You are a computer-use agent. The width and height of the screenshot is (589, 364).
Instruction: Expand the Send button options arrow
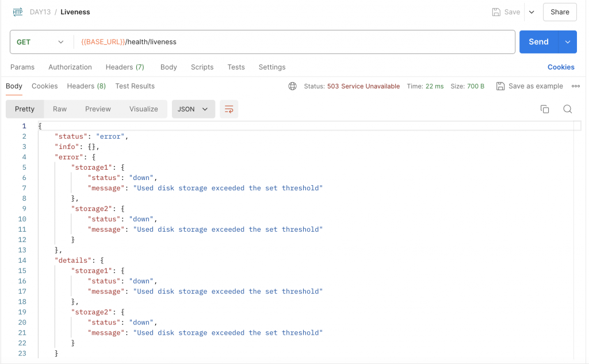[568, 42]
